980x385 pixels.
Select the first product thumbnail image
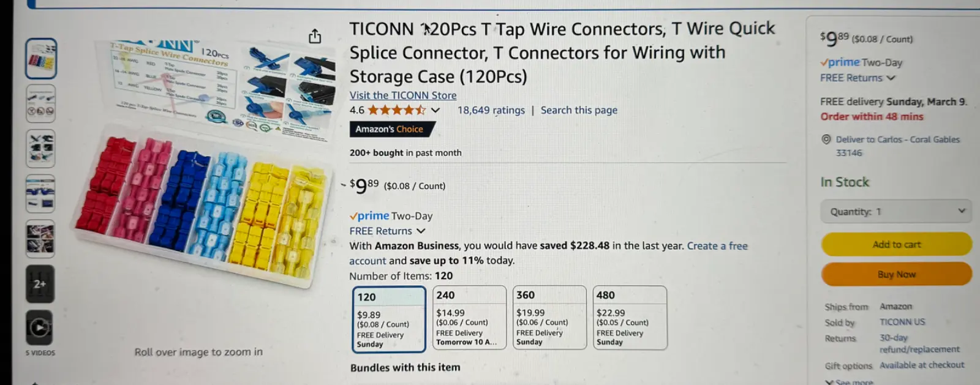[x=41, y=59]
